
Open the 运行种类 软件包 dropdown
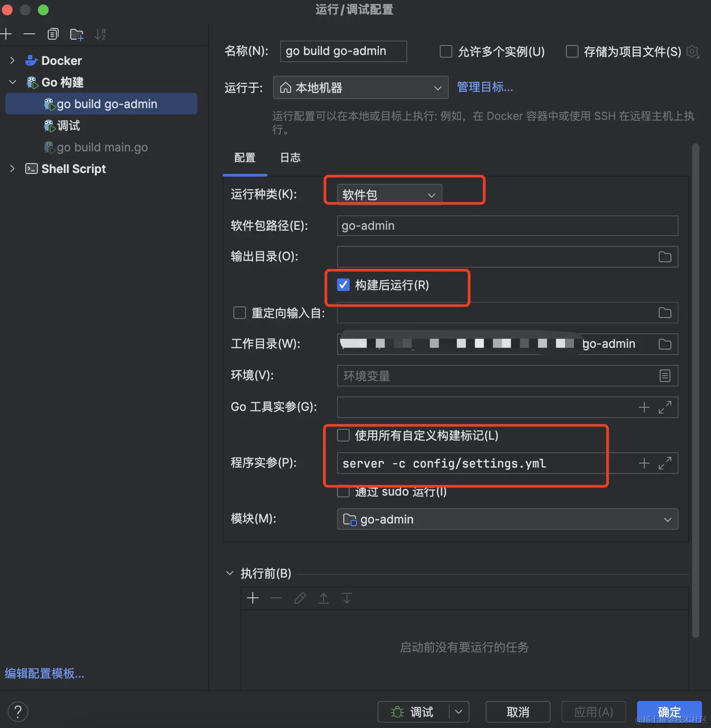point(390,195)
